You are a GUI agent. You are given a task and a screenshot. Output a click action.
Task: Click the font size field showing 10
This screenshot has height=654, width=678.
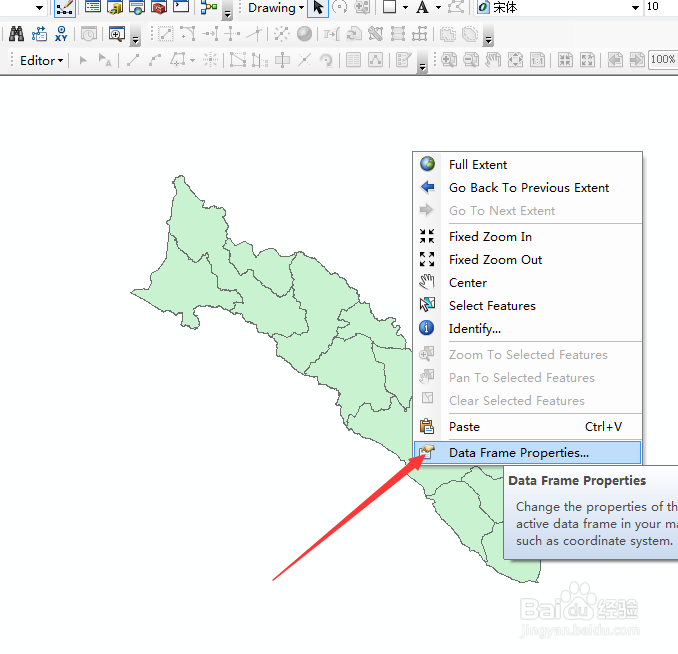coord(661,7)
